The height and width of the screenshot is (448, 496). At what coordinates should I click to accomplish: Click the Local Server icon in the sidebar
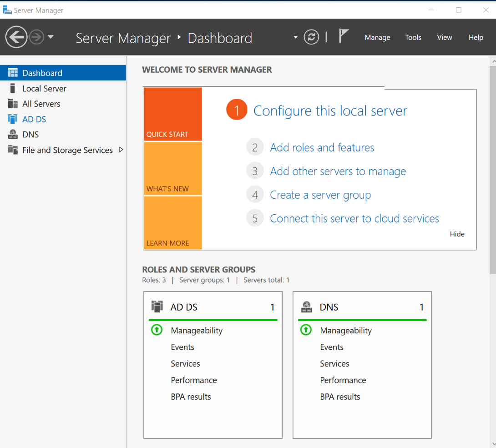[x=13, y=88]
